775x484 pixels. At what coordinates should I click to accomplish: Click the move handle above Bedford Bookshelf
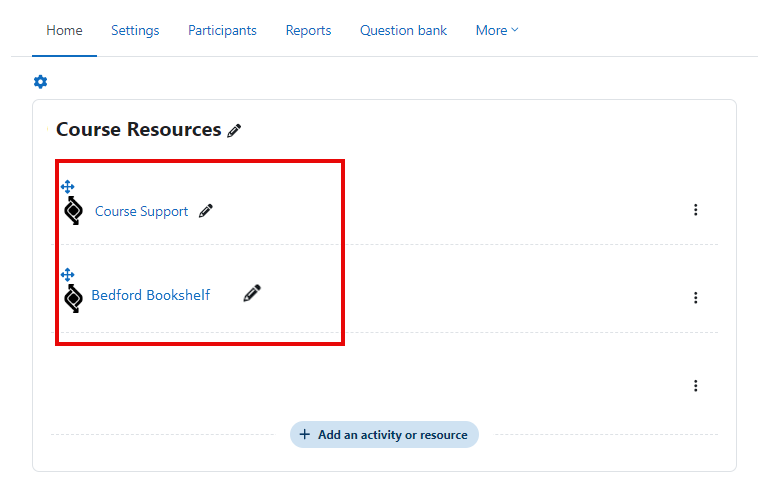click(x=68, y=274)
